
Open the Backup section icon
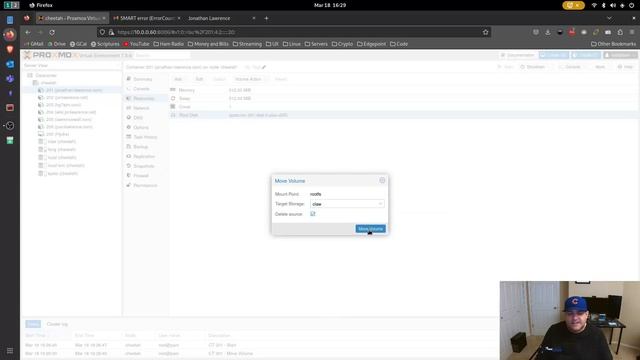pos(129,147)
